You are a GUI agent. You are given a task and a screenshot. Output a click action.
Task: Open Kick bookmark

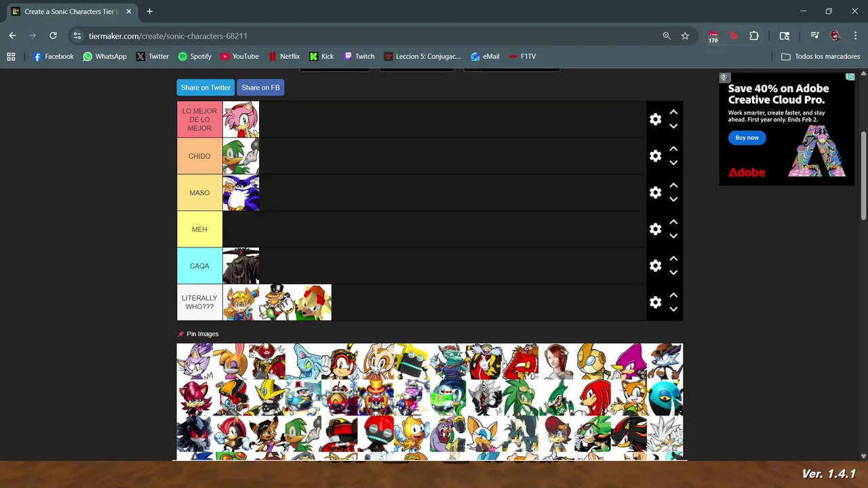tap(321, 56)
